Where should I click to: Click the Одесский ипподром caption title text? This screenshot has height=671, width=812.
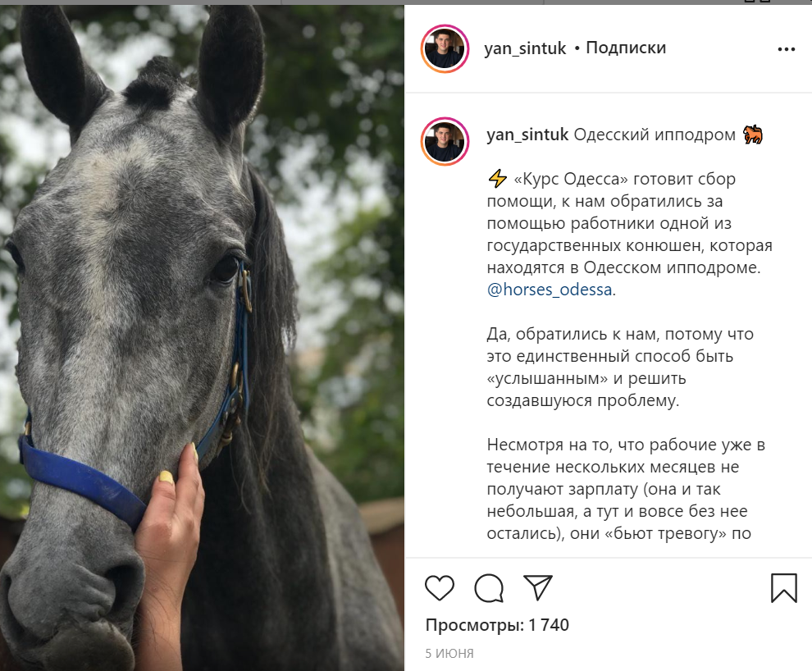(x=655, y=135)
